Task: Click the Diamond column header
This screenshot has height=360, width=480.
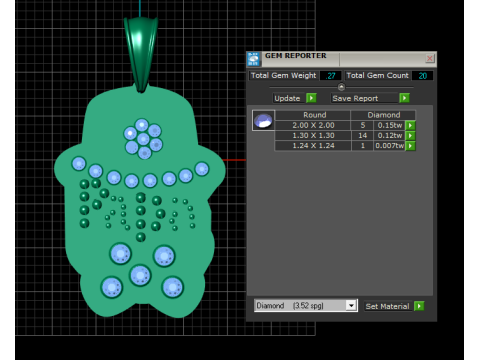Action: (x=383, y=115)
